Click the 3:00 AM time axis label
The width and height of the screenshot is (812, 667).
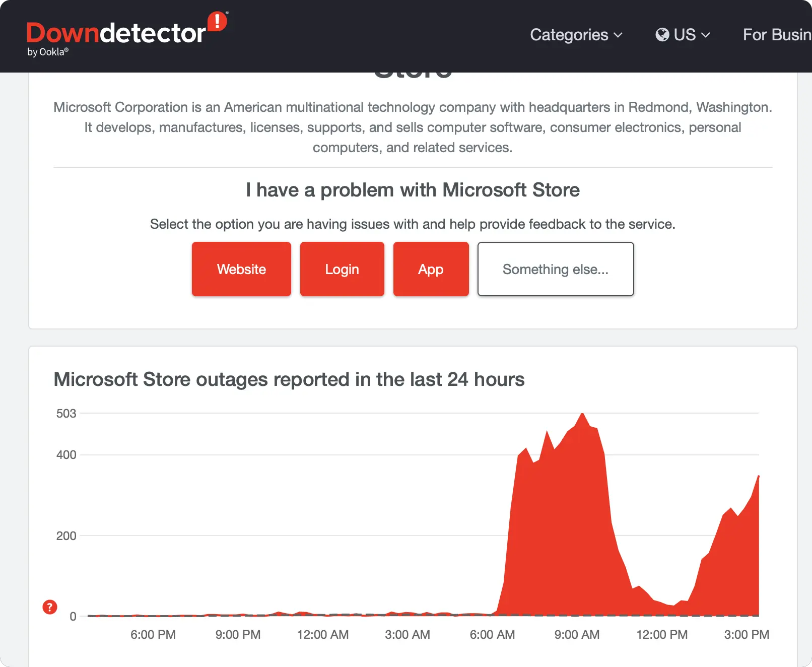pos(408,635)
